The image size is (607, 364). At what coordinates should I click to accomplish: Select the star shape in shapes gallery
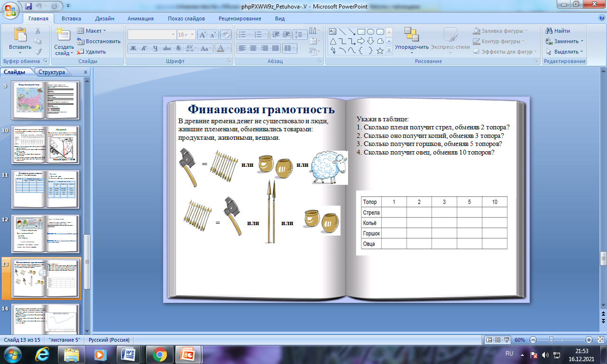tap(380, 51)
